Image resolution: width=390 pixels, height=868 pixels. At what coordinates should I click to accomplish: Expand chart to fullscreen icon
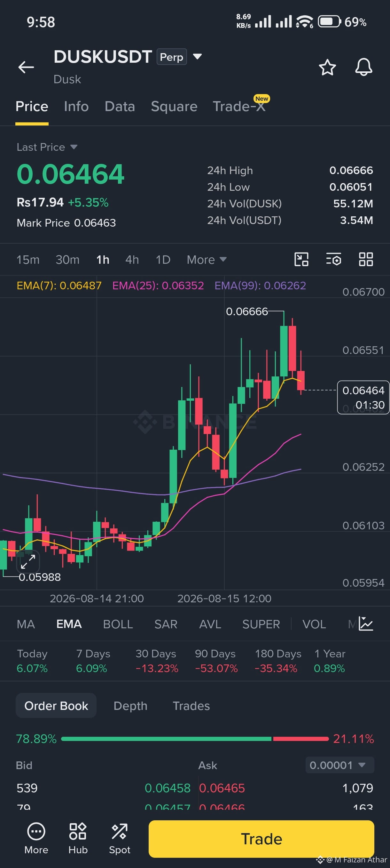(28, 561)
